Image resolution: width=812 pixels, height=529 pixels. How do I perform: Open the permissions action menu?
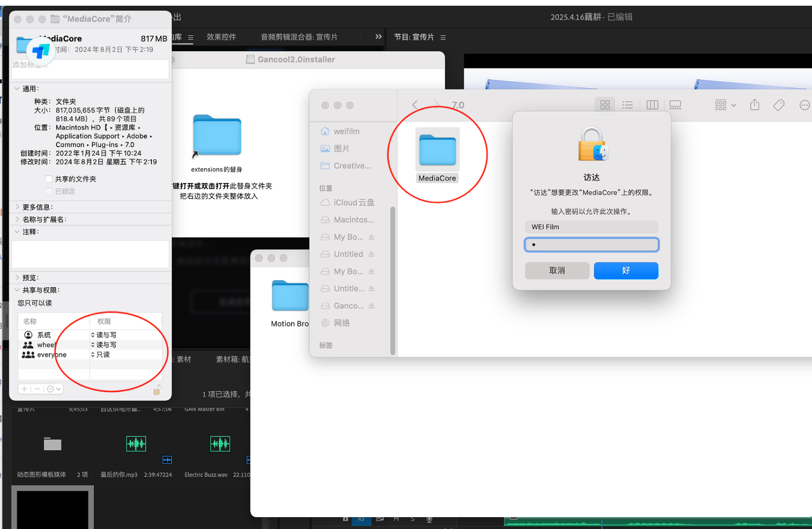(54, 389)
